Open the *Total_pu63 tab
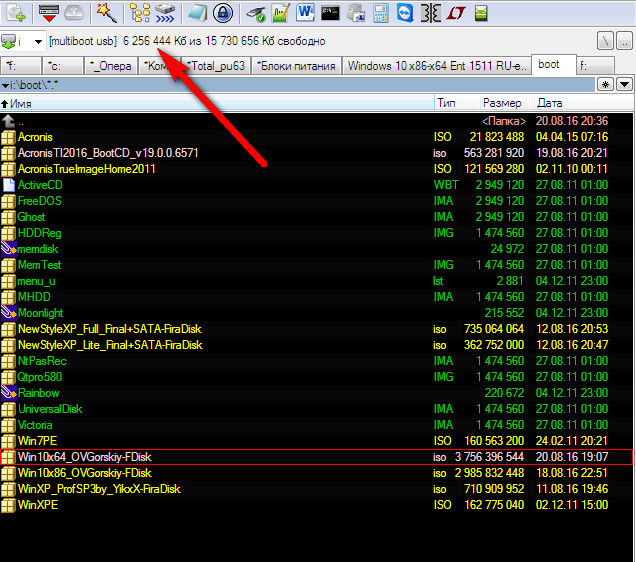Screen dimensions: 636x562 pos(216,66)
